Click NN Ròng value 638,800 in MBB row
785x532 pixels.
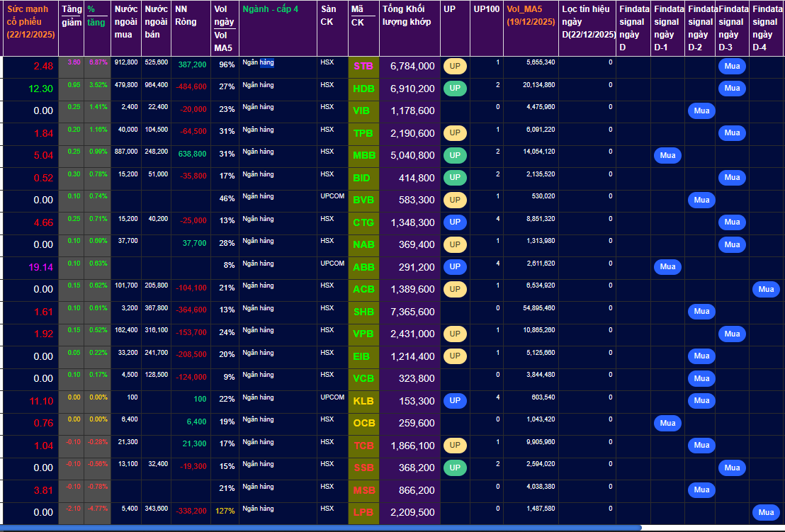coord(192,154)
